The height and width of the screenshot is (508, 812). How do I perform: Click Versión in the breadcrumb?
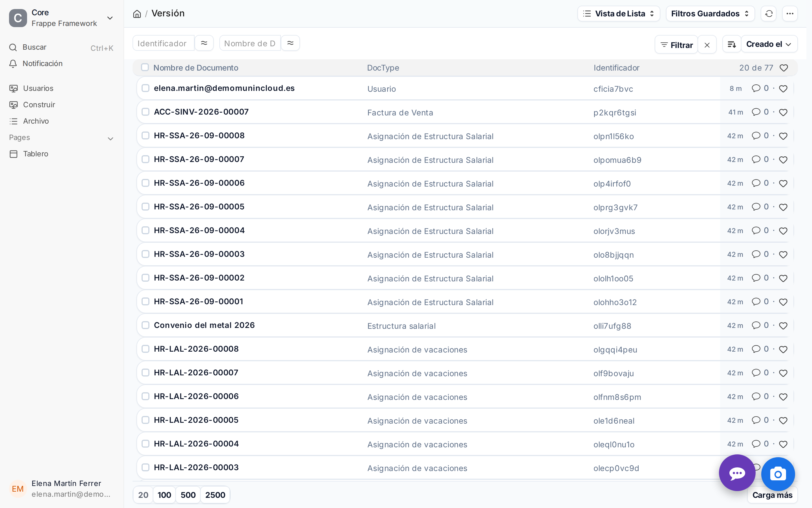coord(168,14)
